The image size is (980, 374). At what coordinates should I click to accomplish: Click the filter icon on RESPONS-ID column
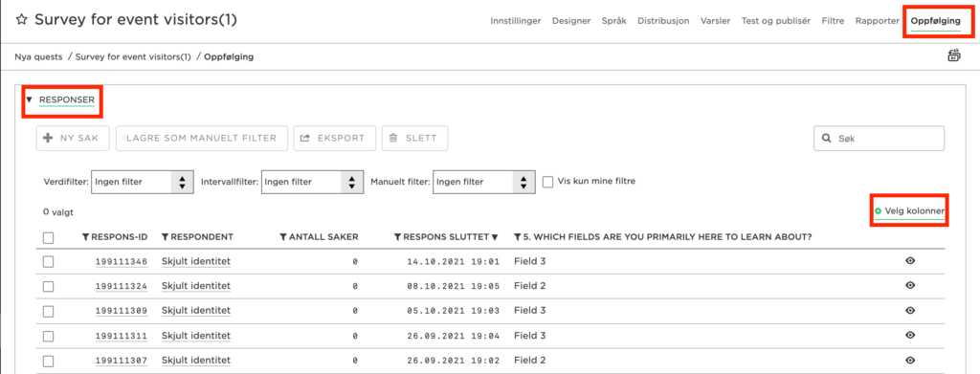click(86, 237)
